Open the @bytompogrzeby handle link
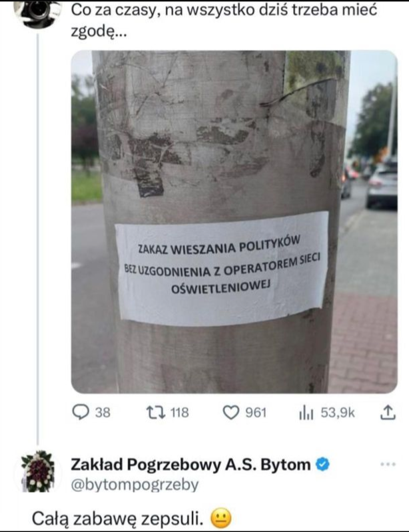The image size is (409, 532). tap(135, 485)
